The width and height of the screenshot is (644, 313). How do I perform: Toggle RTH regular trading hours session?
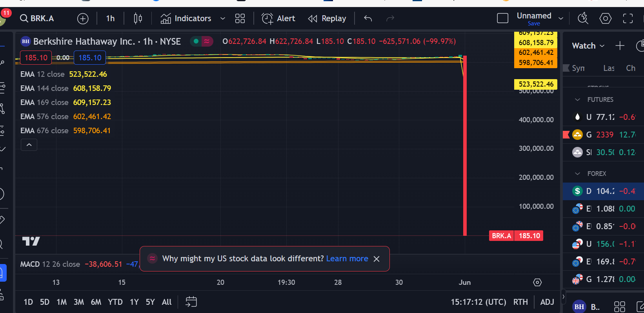pyautogui.click(x=520, y=302)
